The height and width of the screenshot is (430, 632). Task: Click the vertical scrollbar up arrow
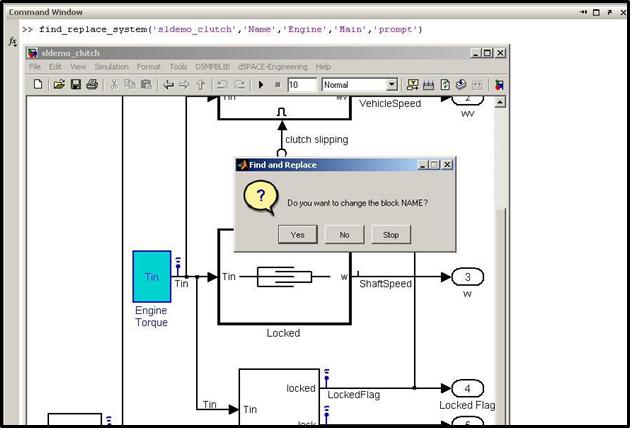[x=500, y=102]
